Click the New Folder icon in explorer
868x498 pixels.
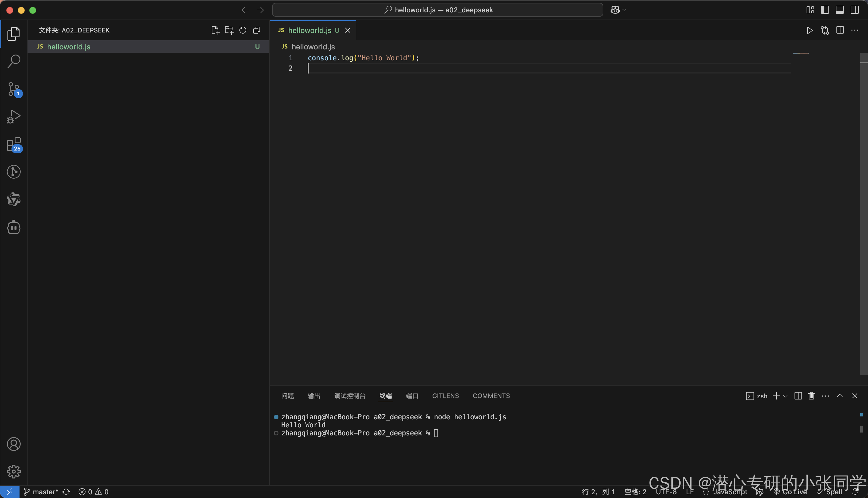click(229, 30)
